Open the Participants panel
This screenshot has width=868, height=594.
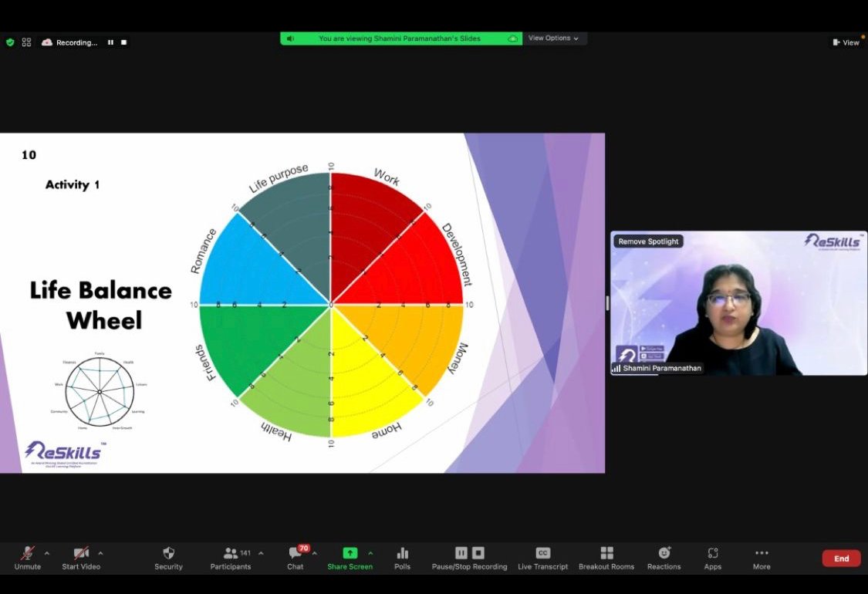[x=231, y=553]
